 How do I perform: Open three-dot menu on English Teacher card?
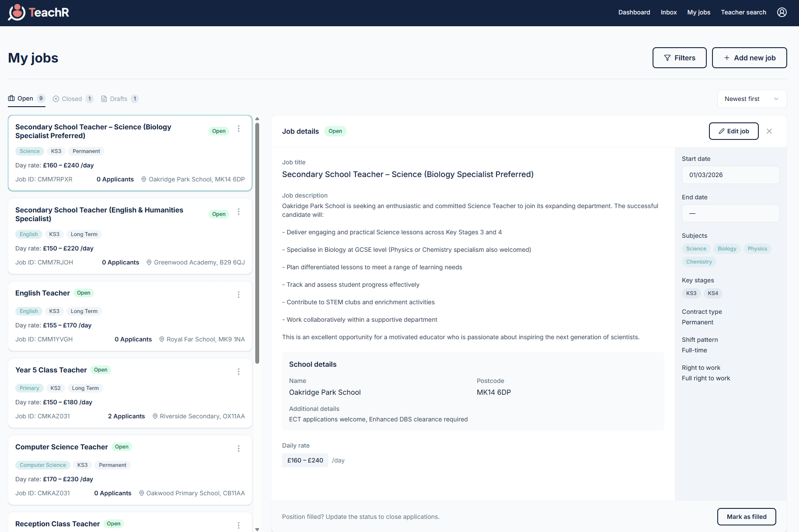[239, 295]
